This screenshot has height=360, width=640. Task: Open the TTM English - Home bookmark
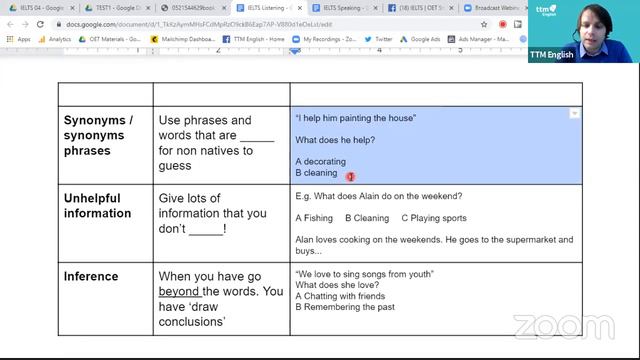(253, 39)
